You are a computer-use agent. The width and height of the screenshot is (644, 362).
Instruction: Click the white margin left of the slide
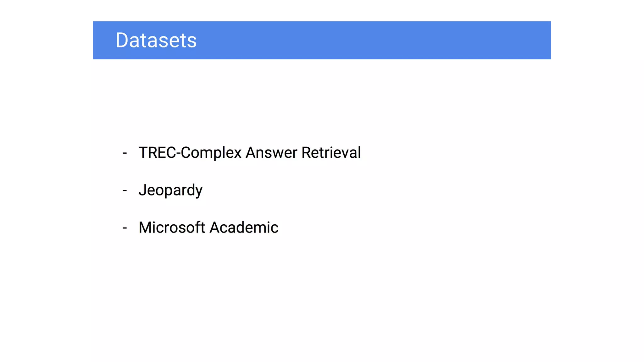coord(44,189)
